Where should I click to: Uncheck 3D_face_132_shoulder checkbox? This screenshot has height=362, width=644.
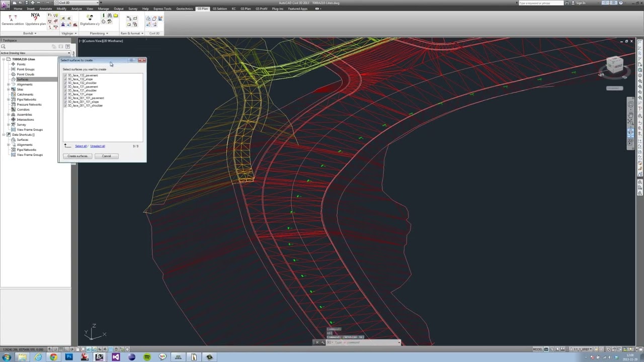pyautogui.click(x=65, y=83)
